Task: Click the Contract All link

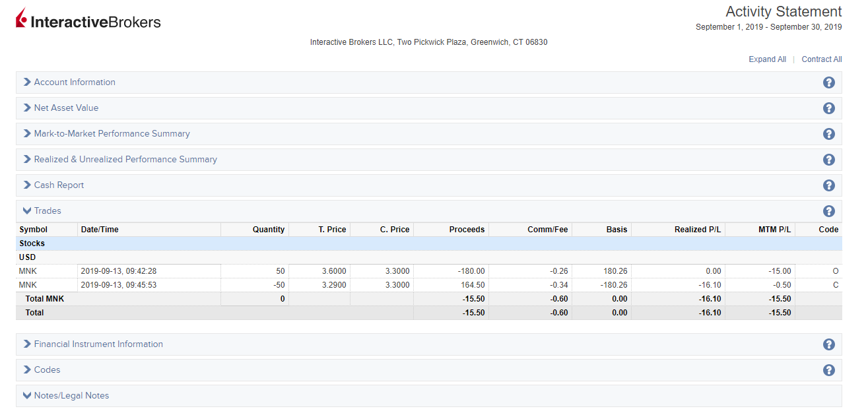Action: 822,59
